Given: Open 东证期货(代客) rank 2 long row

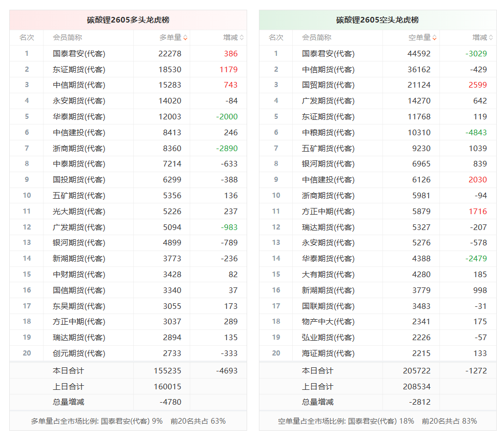Looking at the screenshot, I should coord(128,69).
